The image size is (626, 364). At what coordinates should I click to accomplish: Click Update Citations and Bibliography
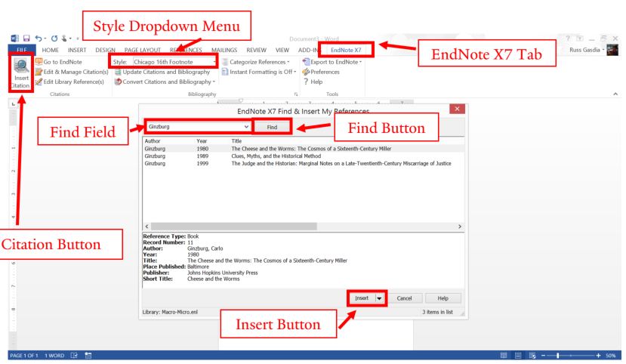pos(162,72)
